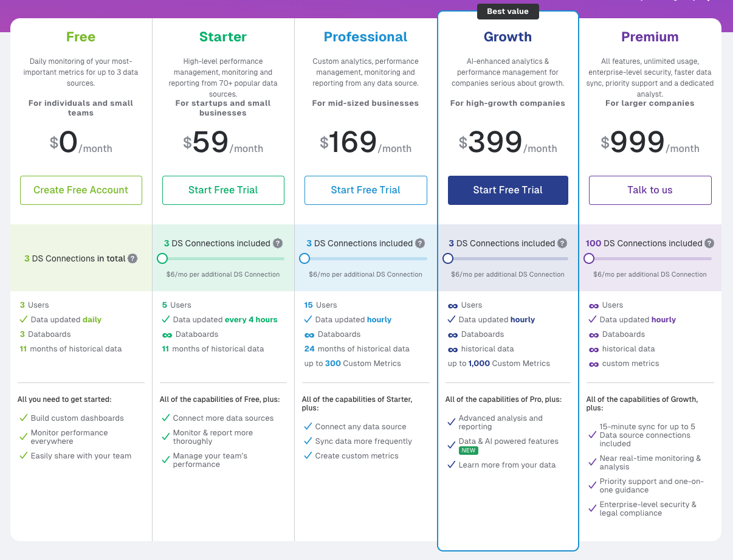The width and height of the screenshot is (733, 560).
Task: Click infinity icon beside Premium custom metrics
Action: coord(594,364)
